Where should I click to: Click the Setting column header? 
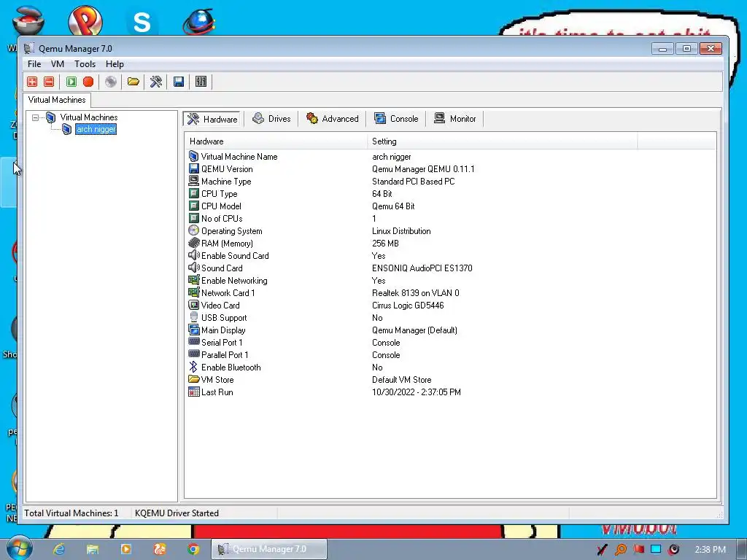502,141
